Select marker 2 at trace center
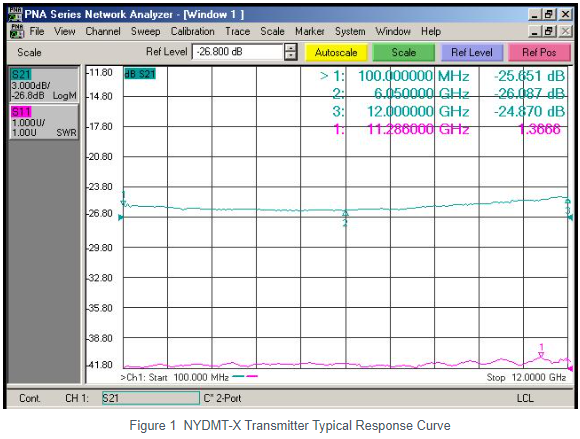The image size is (580, 439). pyautogui.click(x=345, y=214)
